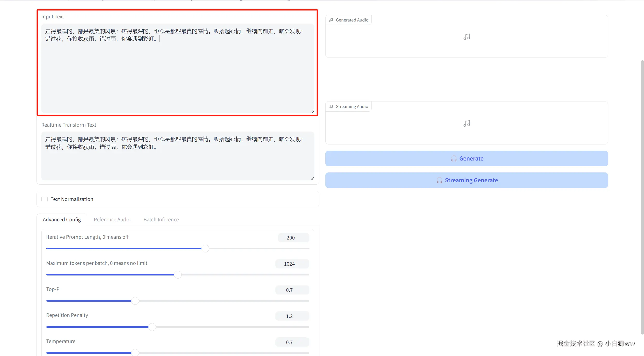Image resolution: width=644 pixels, height=356 pixels.
Task: Click the Iterative Prompt Length slider handle
Action: (x=205, y=249)
